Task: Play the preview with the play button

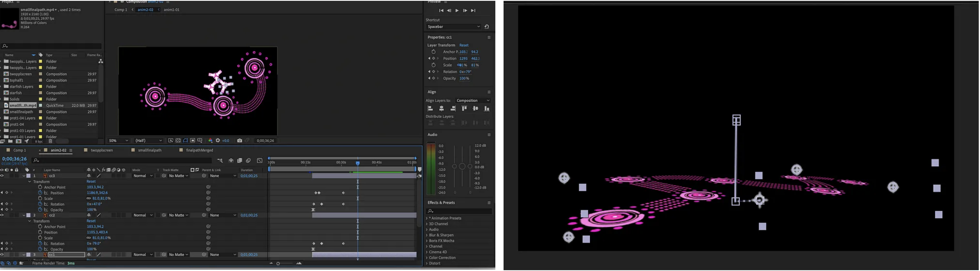Action: click(457, 11)
